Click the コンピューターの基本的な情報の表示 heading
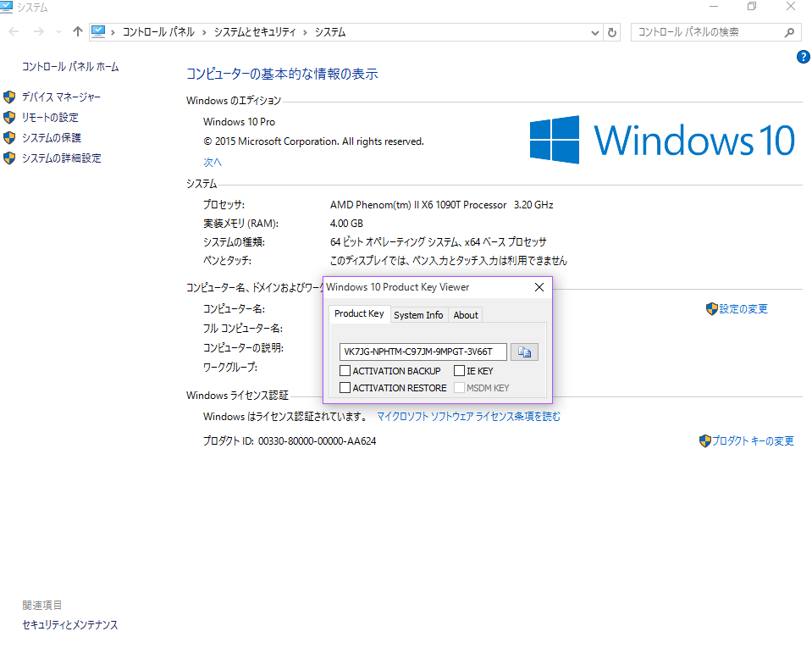 282,74
